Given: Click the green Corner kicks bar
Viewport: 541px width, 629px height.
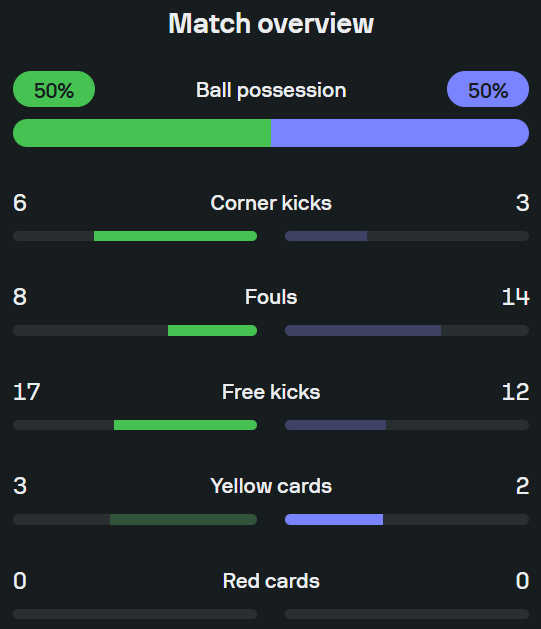Looking at the screenshot, I should [x=175, y=236].
